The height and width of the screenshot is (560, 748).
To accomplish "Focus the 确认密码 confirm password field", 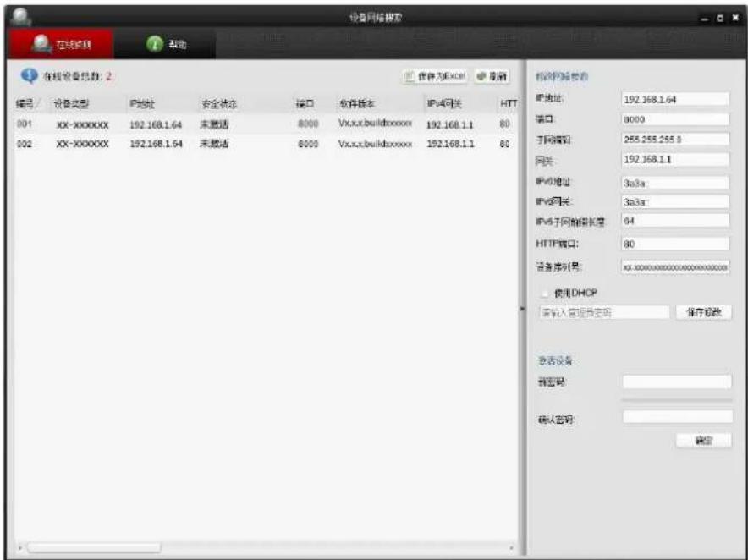I will (x=678, y=417).
